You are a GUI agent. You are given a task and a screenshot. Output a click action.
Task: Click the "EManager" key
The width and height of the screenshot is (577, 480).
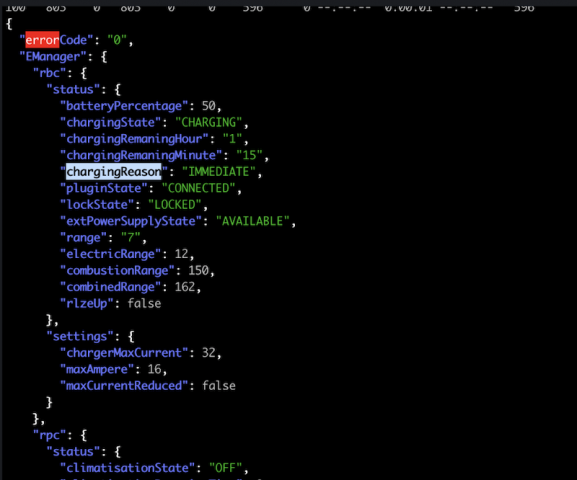tap(53, 56)
